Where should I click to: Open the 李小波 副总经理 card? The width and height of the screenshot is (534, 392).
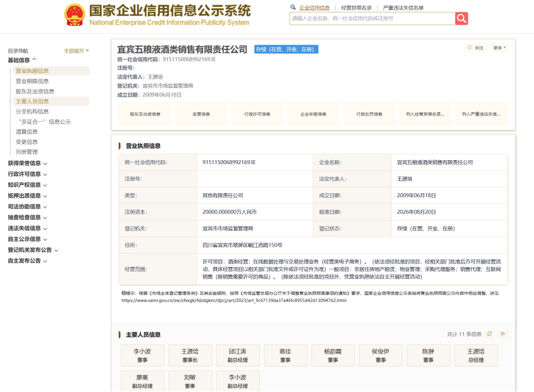pyautogui.click(x=238, y=382)
